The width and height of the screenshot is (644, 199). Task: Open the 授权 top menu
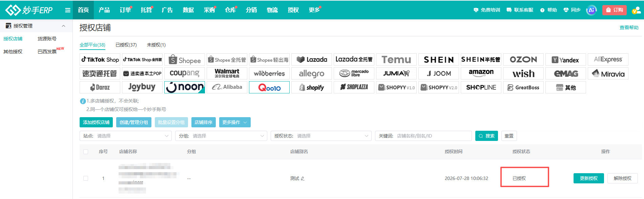tap(293, 10)
